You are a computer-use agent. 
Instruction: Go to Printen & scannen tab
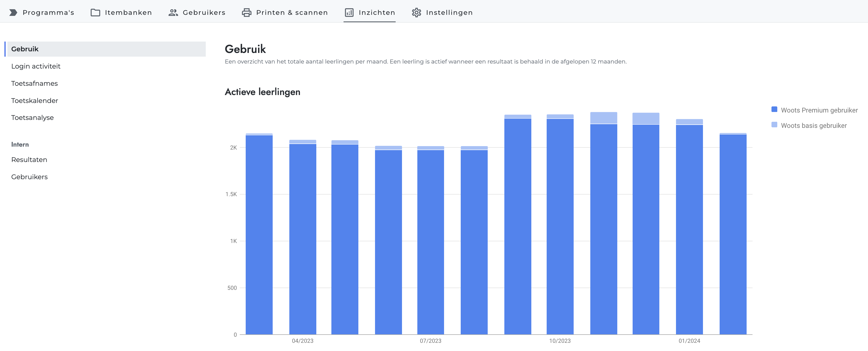coord(285,12)
